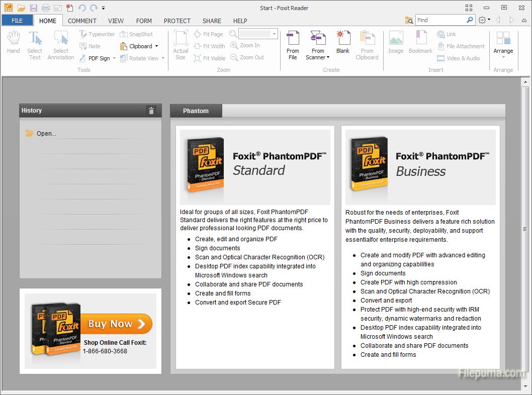Click the Print icon in quick access toolbar
This screenshot has width=532, height=395.
tap(46, 8)
